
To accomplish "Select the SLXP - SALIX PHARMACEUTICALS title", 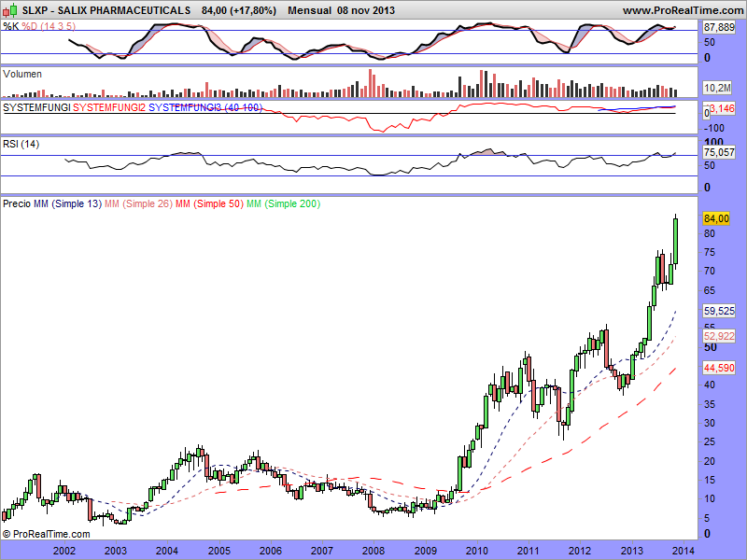I will tap(106, 10).
